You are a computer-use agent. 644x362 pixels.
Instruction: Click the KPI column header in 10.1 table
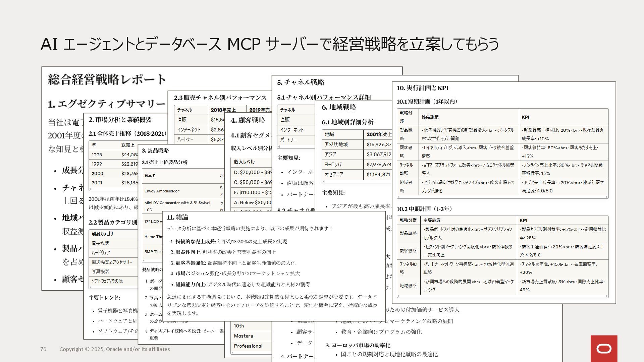click(x=525, y=117)
